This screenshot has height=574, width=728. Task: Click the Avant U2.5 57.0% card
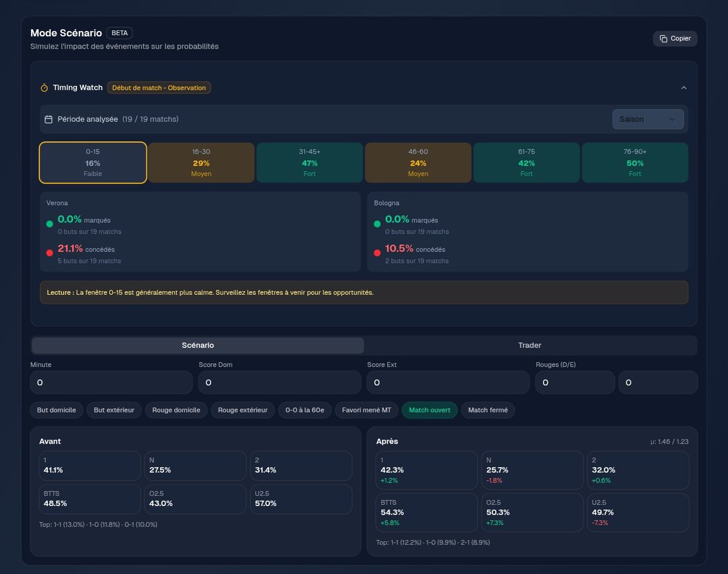tap(301, 499)
